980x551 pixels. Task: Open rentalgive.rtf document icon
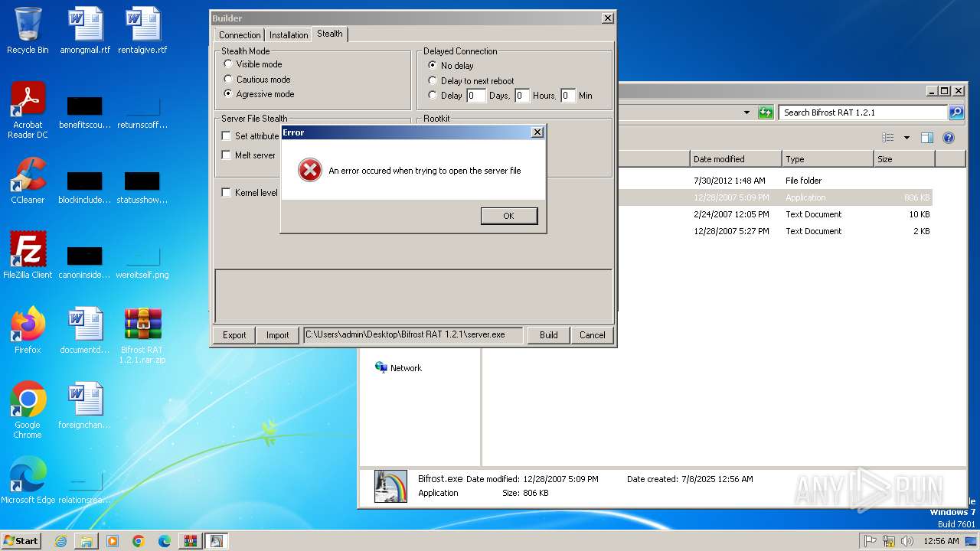(x=142, y=31)
